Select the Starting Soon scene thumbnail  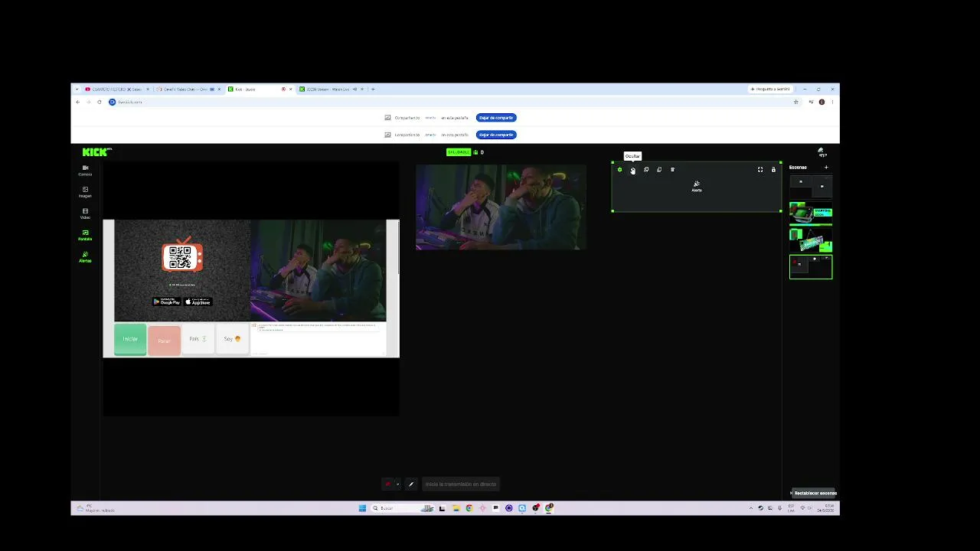tap(811, 213)
